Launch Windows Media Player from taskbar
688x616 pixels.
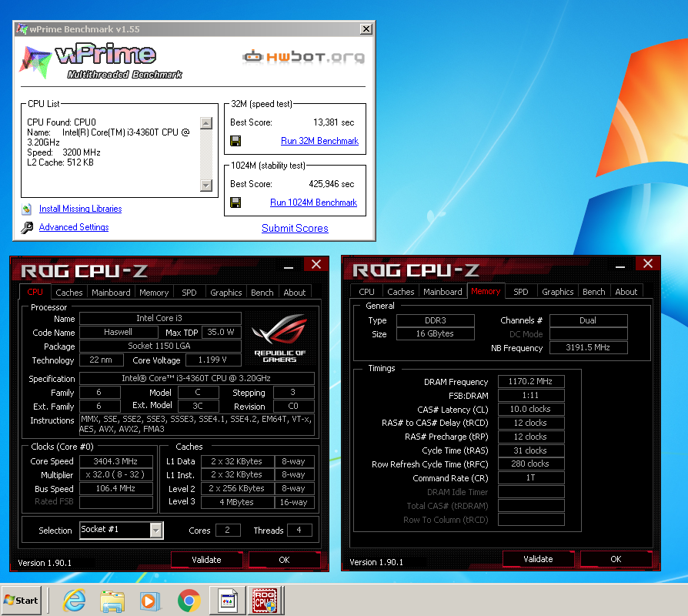[x=149, y=600]
